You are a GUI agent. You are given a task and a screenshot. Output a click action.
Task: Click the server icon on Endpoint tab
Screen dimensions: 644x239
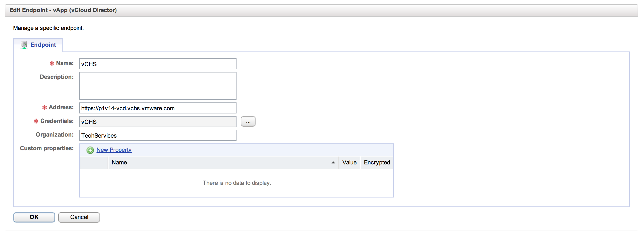coord(24,45)
